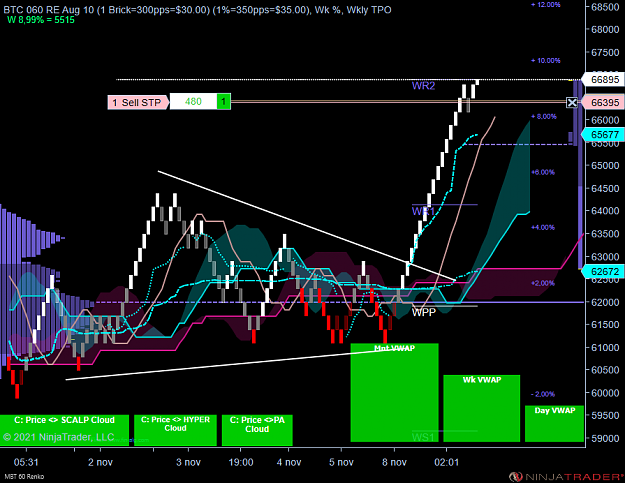Click the +8.00% weekly percent label
Screen dimensions: 625x483
tap(544, 116)
